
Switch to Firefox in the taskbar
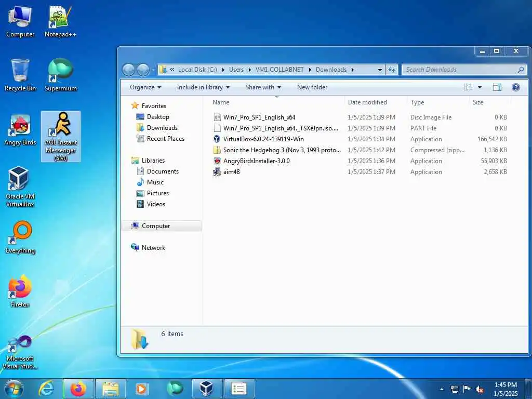[x=78, y=389]
